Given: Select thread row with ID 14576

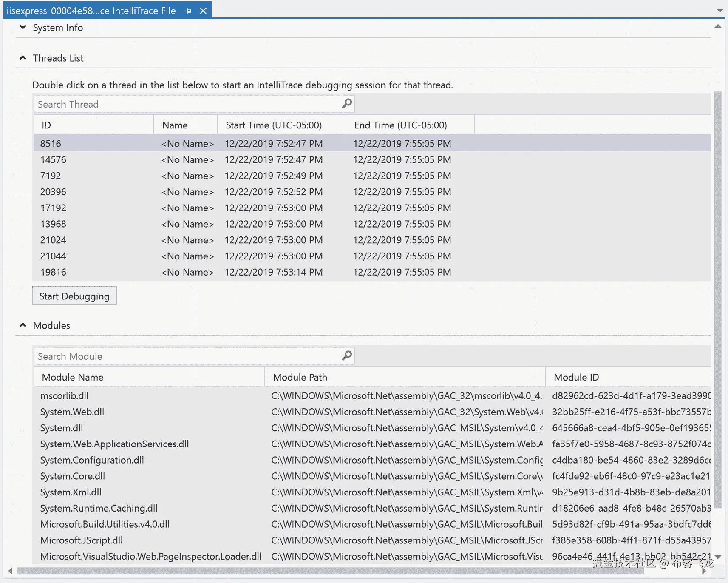Looking at the screenshot, I should 372,160.
